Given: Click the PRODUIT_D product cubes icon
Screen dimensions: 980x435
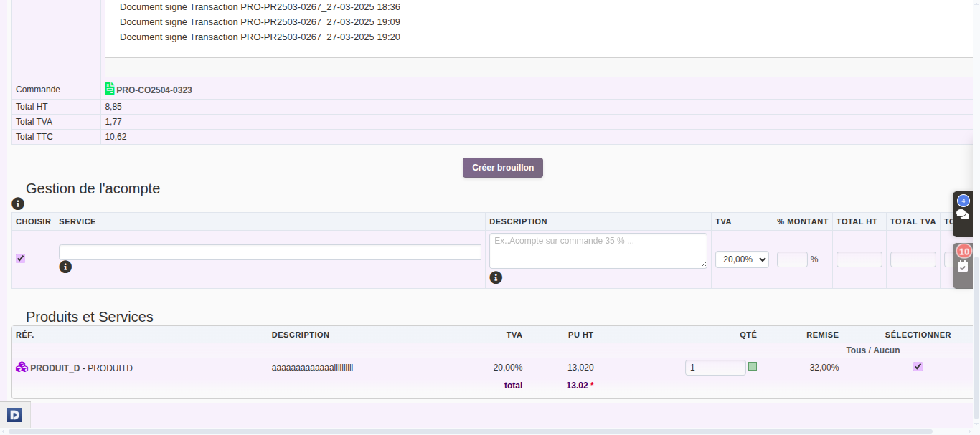Looking at the screenshot, I should click(x=22, y=367).
